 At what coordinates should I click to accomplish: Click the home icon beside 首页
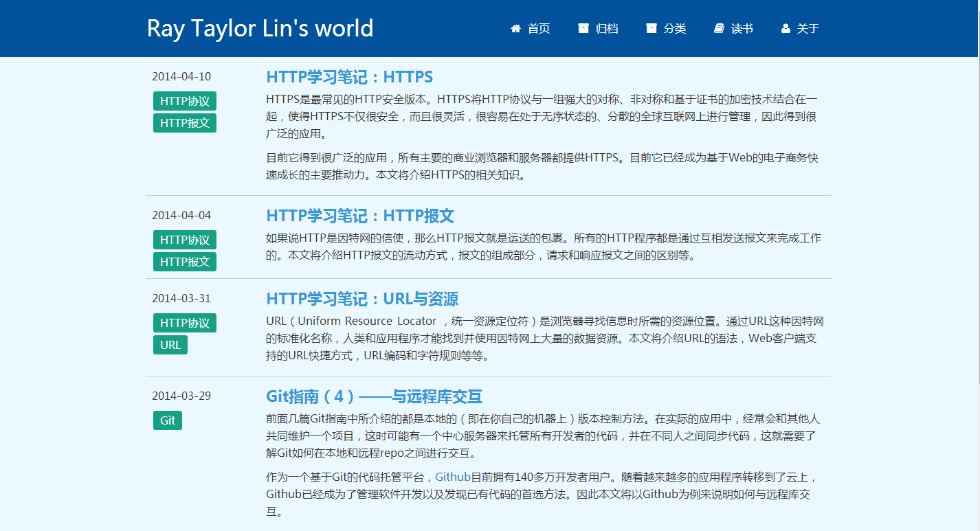(515, 28)
